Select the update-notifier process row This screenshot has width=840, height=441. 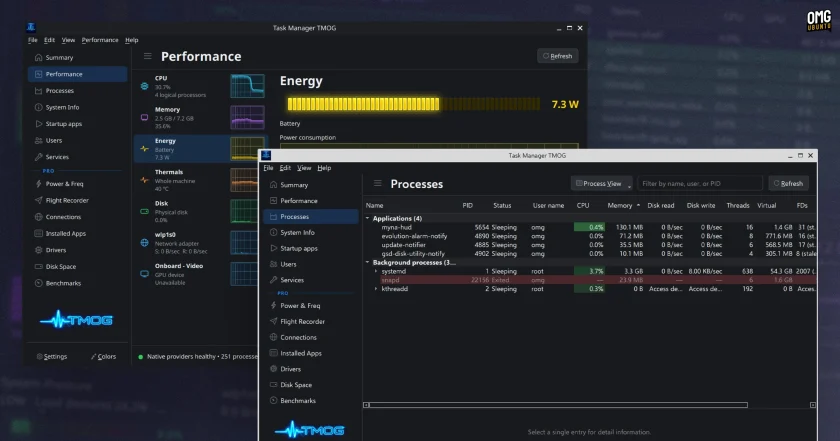click(590, 245)
